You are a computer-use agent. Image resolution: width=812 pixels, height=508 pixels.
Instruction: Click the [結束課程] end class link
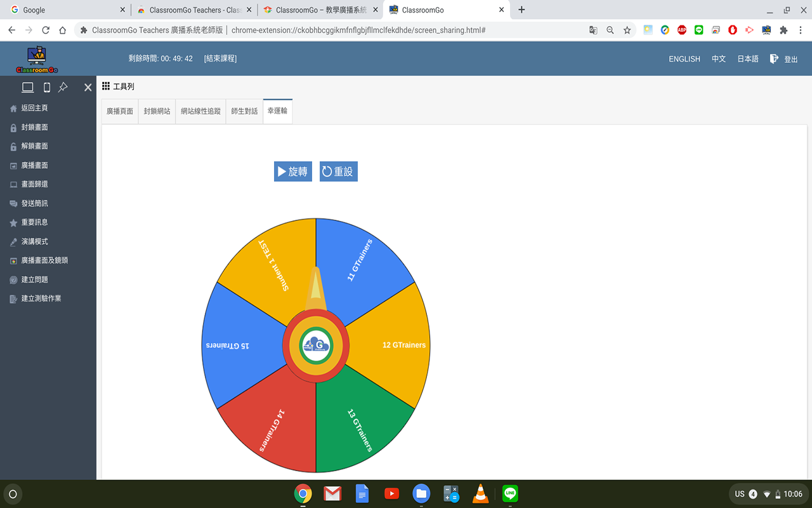click(220, 58)
